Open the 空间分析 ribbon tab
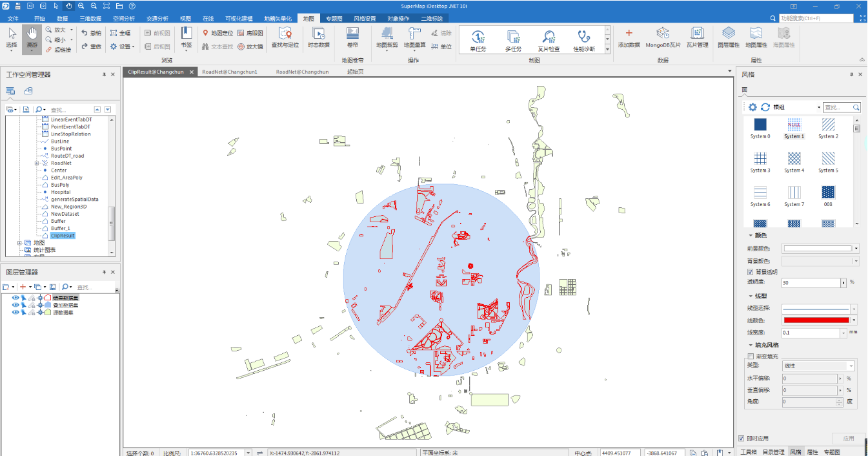The height and width of the screenshot is (456, 868). (124, 19)
